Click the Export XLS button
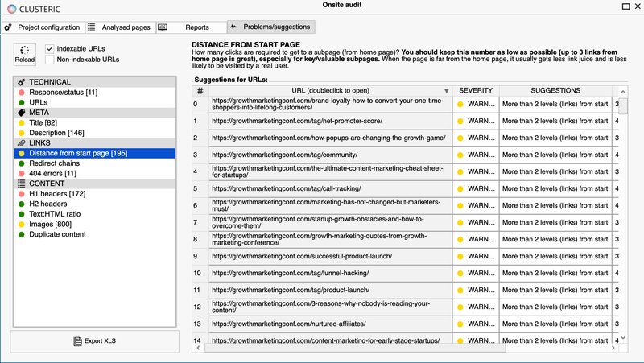Viewport: 644px width, 363px height. click(x=94, y=341)
